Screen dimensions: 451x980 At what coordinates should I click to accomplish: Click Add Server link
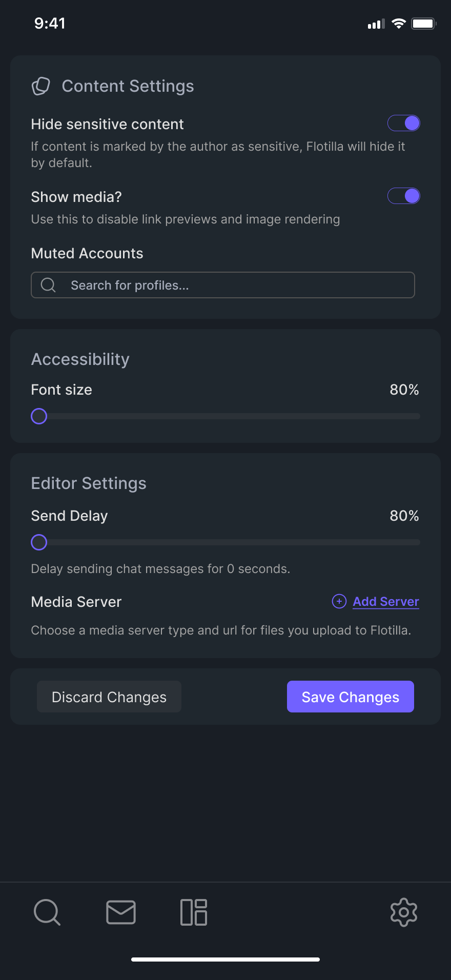386,601
